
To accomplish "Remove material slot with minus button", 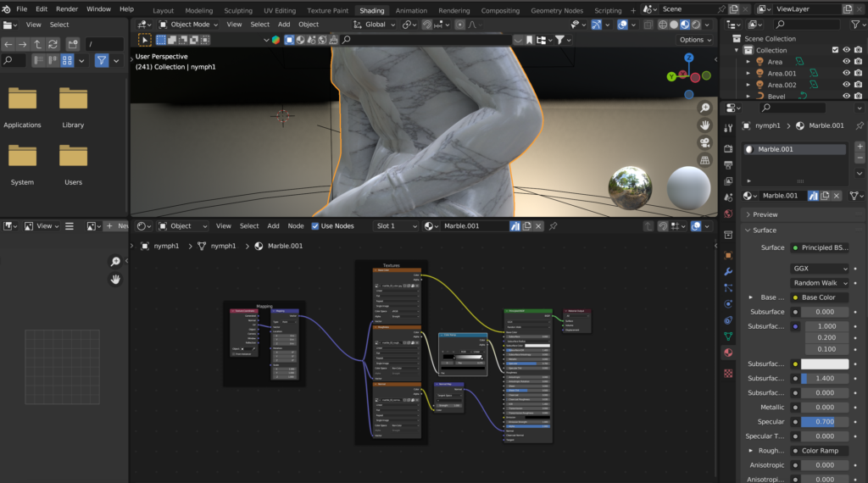I will click(860, 158).
